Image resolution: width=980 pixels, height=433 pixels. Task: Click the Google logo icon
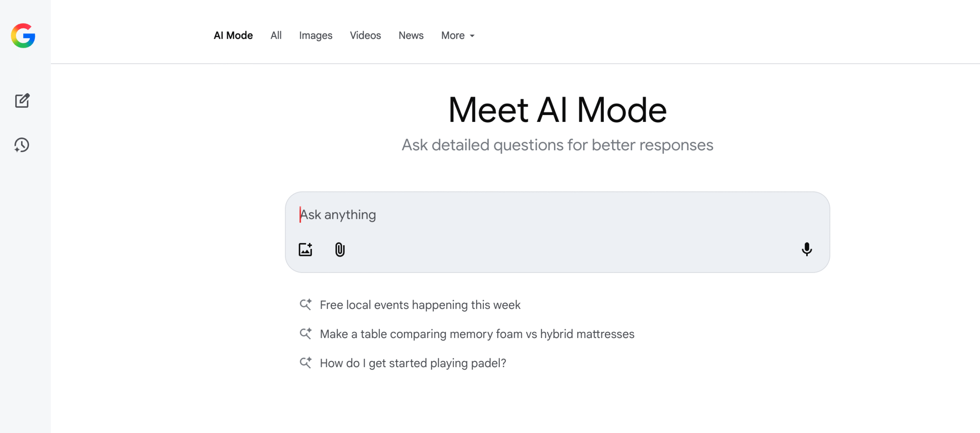click(x=23, y=36)
